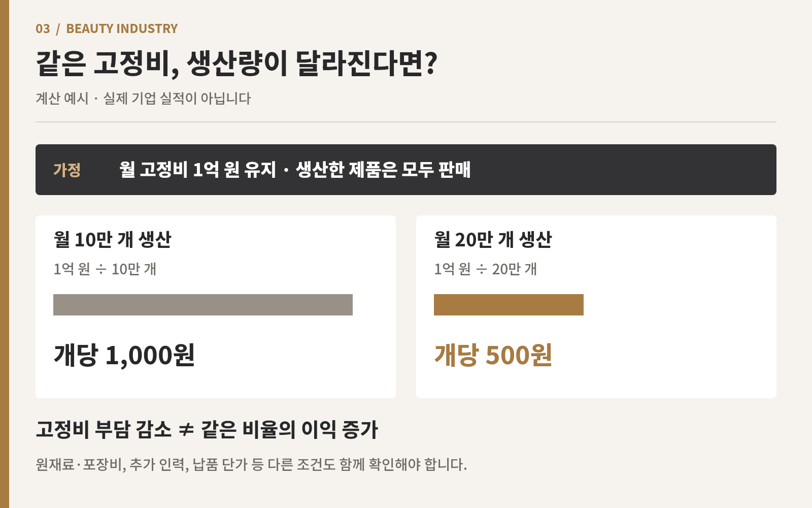Click the brown accent stripe at left edge
This screenshot has width=812, height=508.
tap(5, 254)
